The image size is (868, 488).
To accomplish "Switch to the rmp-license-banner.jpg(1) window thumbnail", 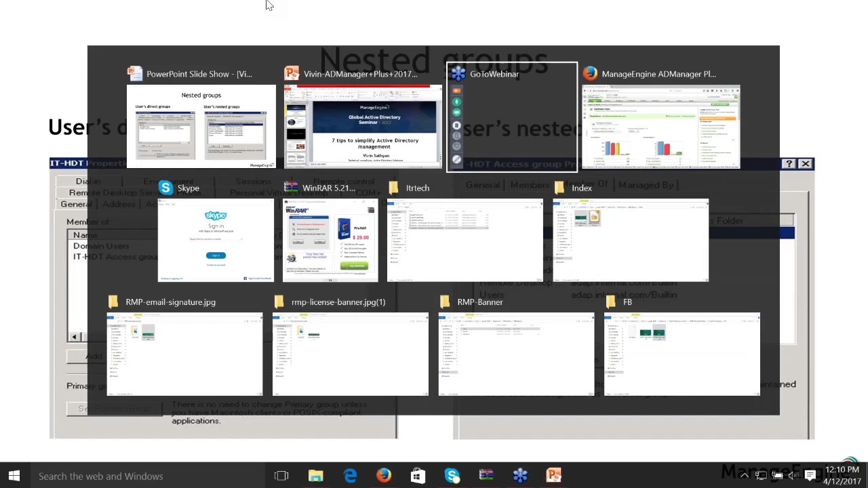I will pyautogui.click(x=351, y=354).
